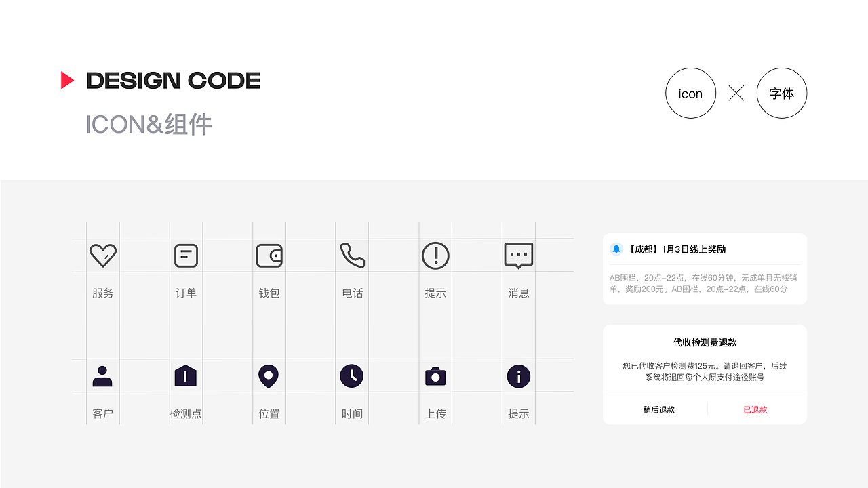Image resolution: width=868 pixels, height=488 pixels.
Task: Open the 消息 speech bubble icon
Action: pyautogui.click(x=519, y=256)
